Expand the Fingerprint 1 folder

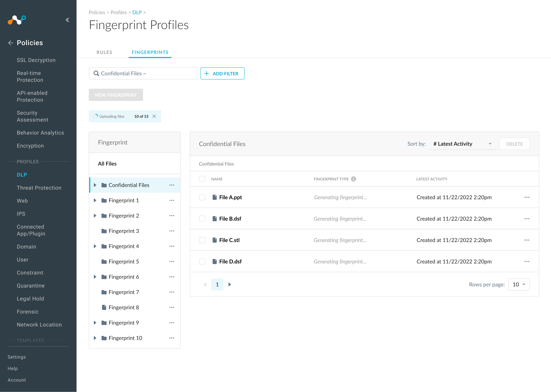click(95, 200)
